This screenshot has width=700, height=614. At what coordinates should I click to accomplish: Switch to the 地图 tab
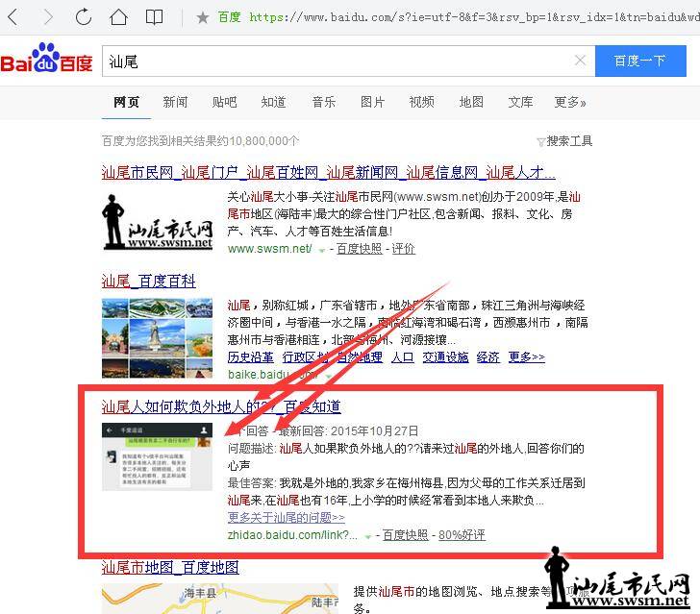pyautogui.click(x=471, y=102)
